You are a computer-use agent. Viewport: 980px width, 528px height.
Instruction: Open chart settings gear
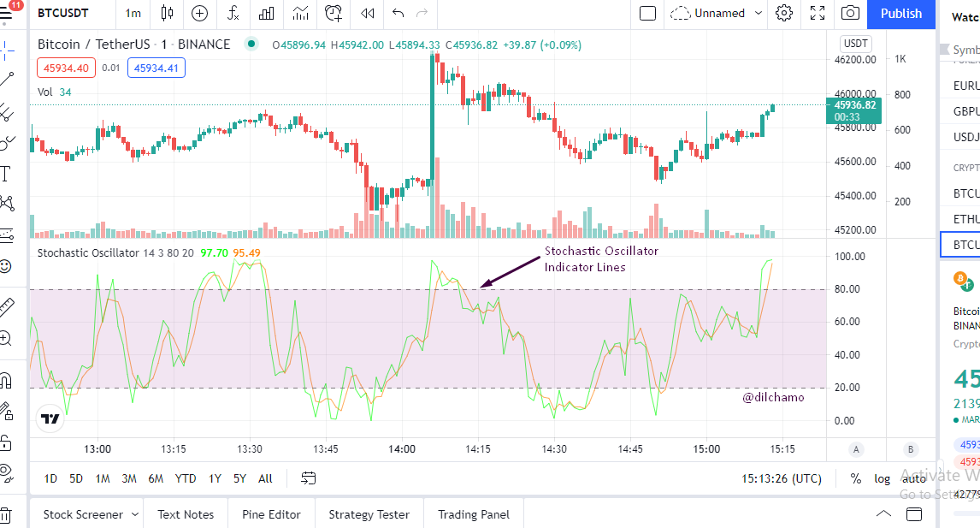tap(784, 13)
